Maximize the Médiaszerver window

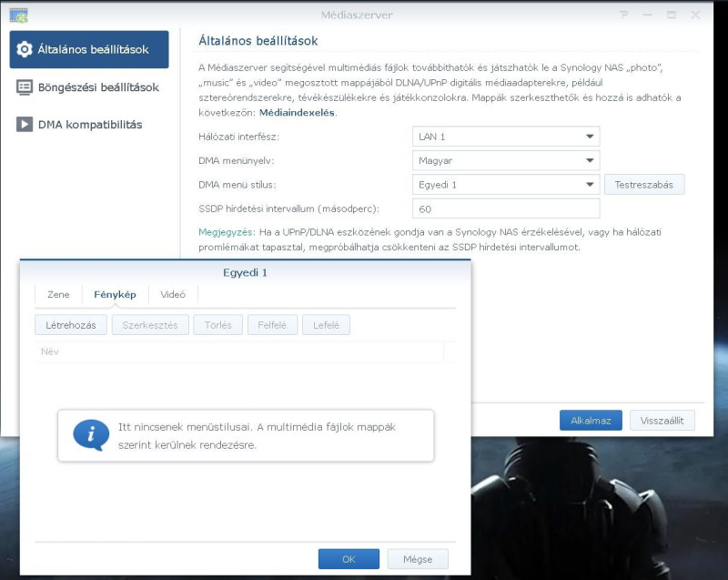(x=672, y=15)
